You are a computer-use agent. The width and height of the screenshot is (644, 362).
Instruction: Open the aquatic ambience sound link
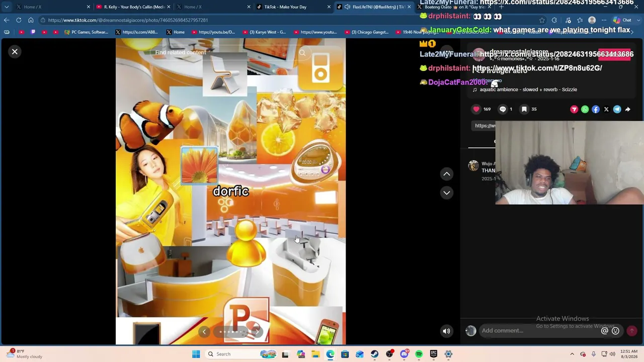(x=525, y=89)
